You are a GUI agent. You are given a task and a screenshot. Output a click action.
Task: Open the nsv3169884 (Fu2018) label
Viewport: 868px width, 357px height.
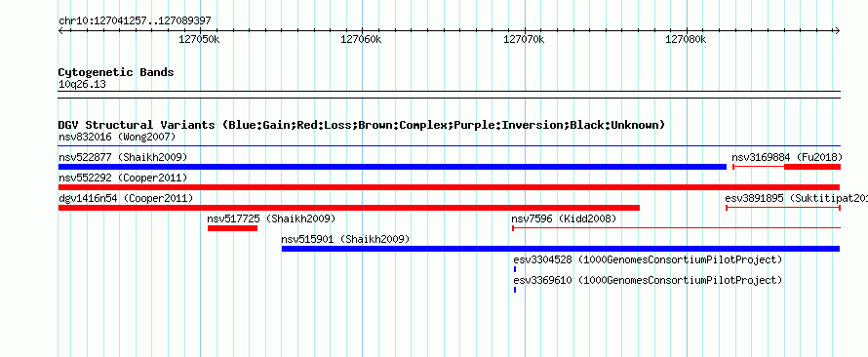click(x=787, y=157)
